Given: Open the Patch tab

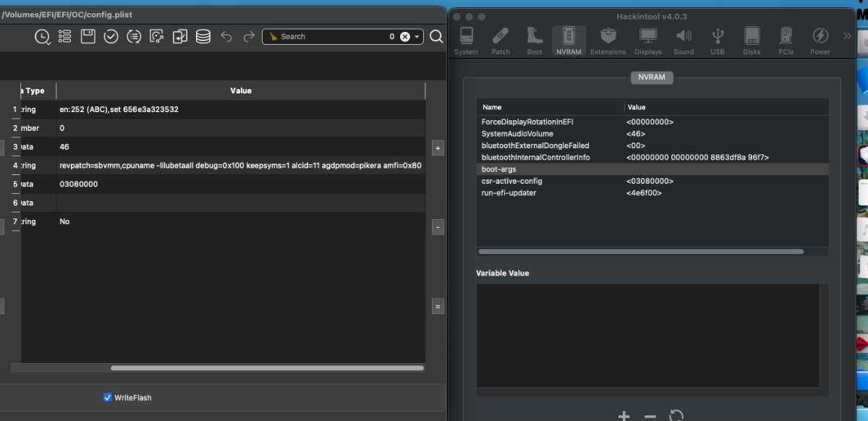Looking at the screenshot, I should 501,41.
